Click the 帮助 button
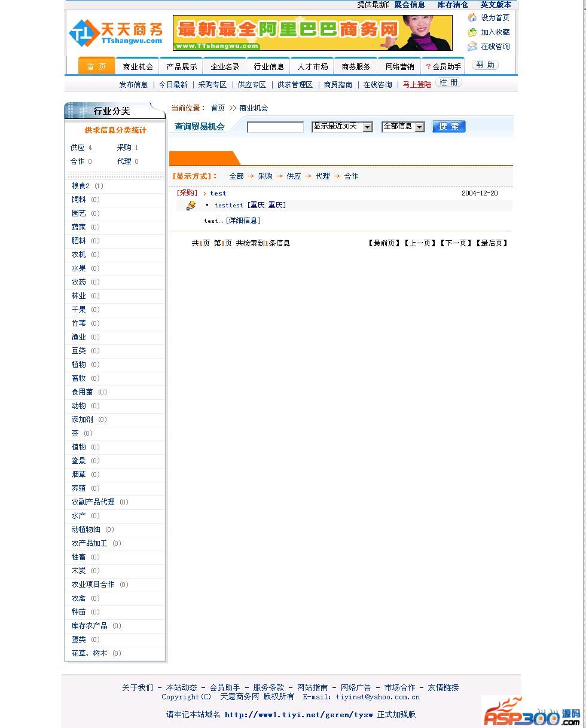This screenshot has width=586, height=728. click(485, 65)
